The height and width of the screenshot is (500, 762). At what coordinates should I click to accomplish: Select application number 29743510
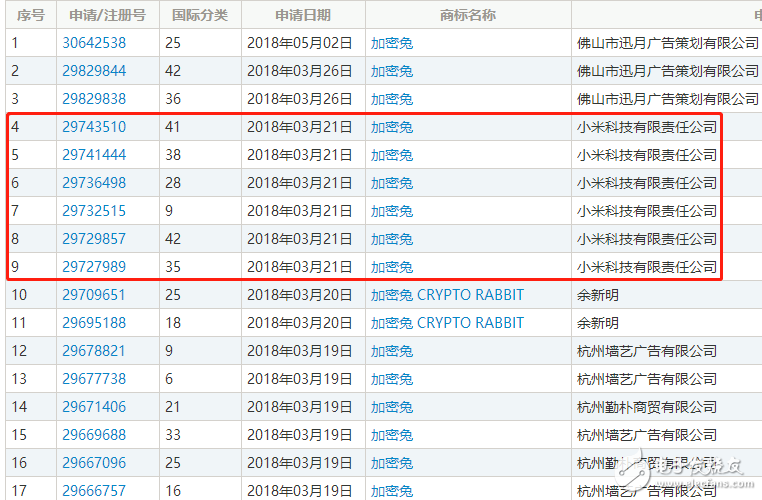click(94, 127)
